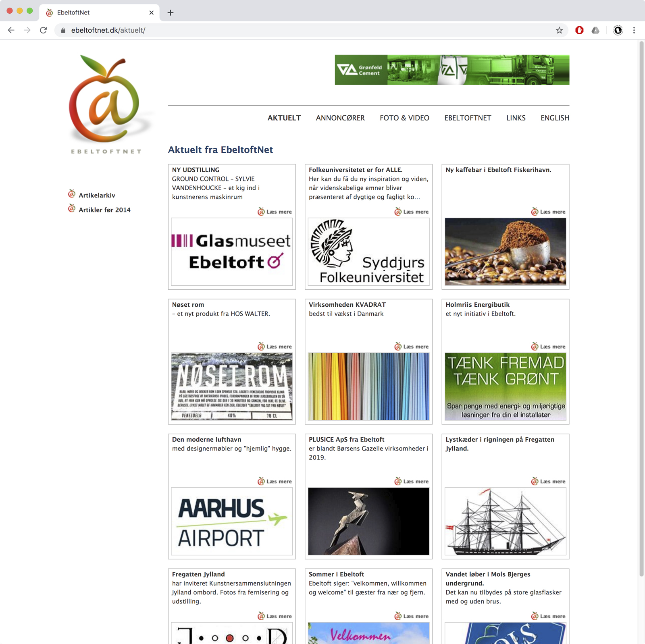Click the coffee beans photo
645x644 pixels.
coord(506,252)
